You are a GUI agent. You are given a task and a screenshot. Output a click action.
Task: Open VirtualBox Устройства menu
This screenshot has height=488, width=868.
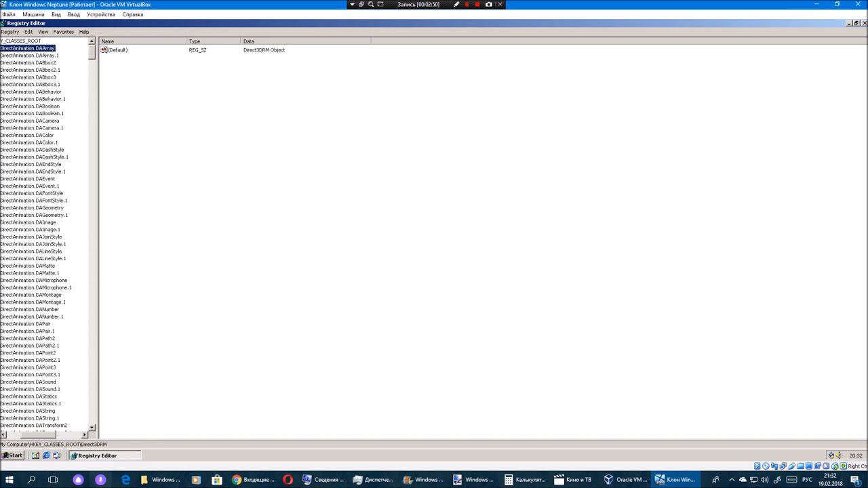click(x=101, y=14)
